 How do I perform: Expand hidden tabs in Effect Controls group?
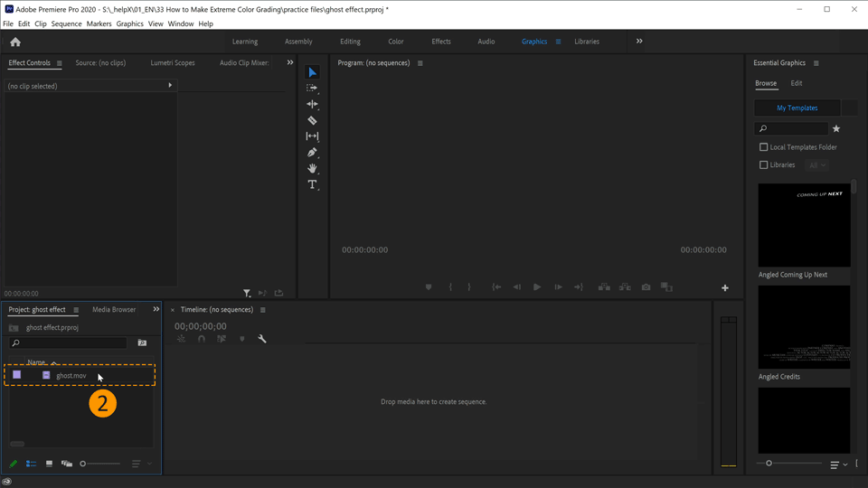290,62
